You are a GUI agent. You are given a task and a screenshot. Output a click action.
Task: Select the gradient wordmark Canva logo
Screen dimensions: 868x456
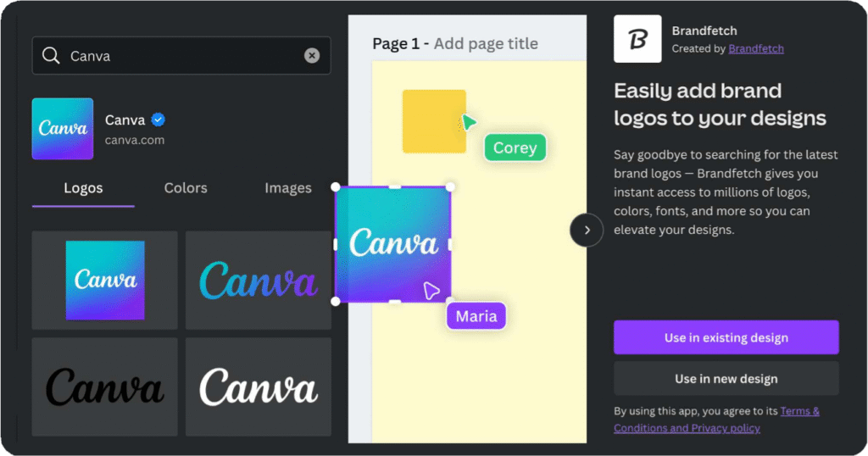click(258, 280)
